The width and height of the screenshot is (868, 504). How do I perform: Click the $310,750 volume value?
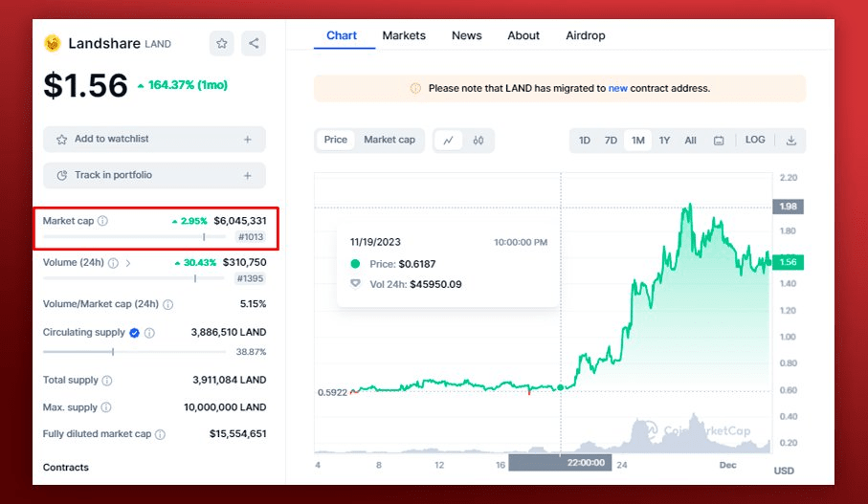[x=244, y=262]
